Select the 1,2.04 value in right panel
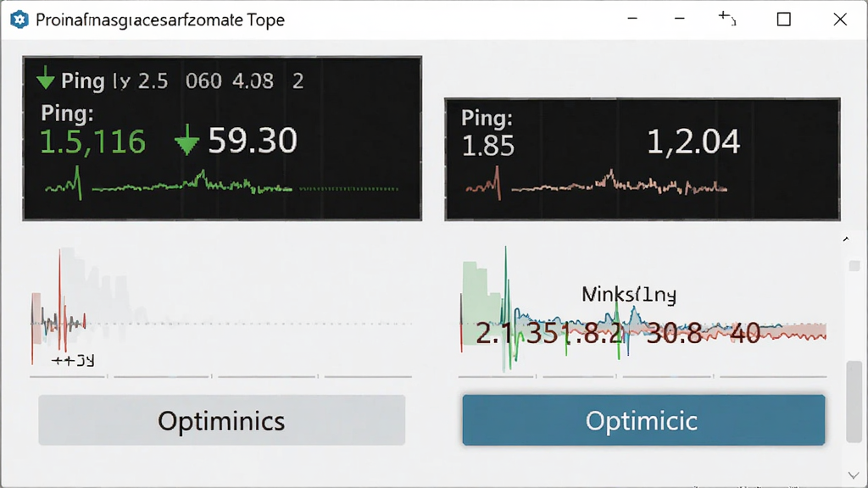Screen dimensions: 868x488 693,141
